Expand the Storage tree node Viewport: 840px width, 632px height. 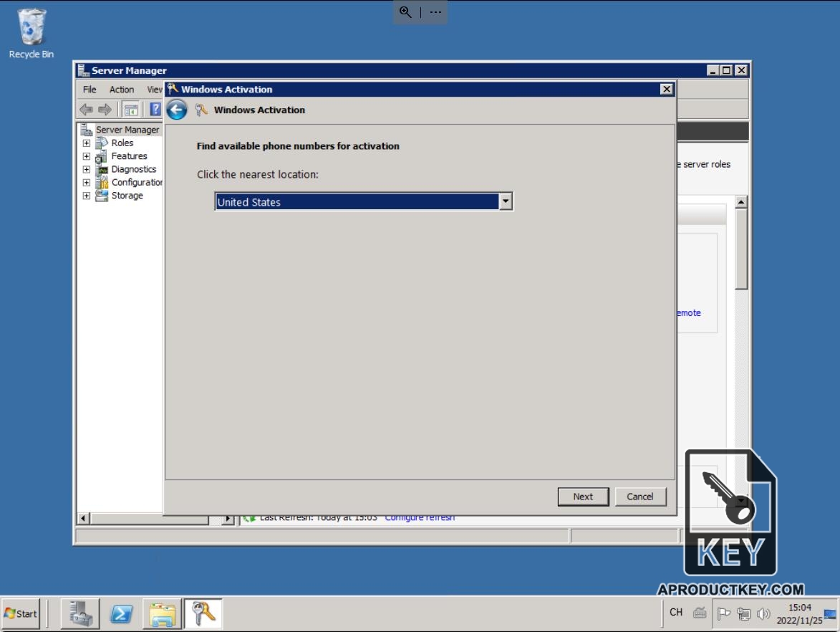tap(86, 196)
